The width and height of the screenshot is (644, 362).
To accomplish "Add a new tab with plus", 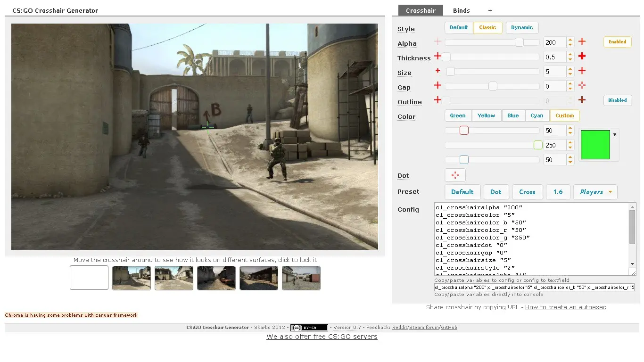I will pyautogui.click(x=490, y=10).
